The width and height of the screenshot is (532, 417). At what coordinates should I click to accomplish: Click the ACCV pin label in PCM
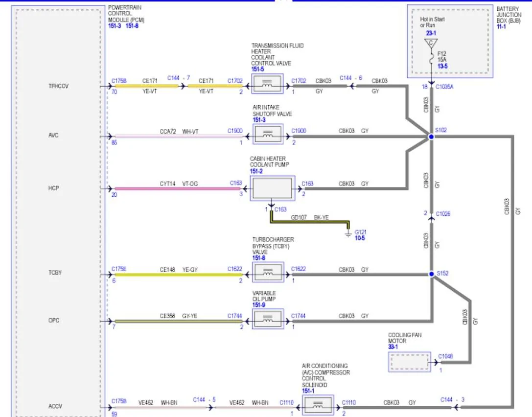(x=55, y=406)
